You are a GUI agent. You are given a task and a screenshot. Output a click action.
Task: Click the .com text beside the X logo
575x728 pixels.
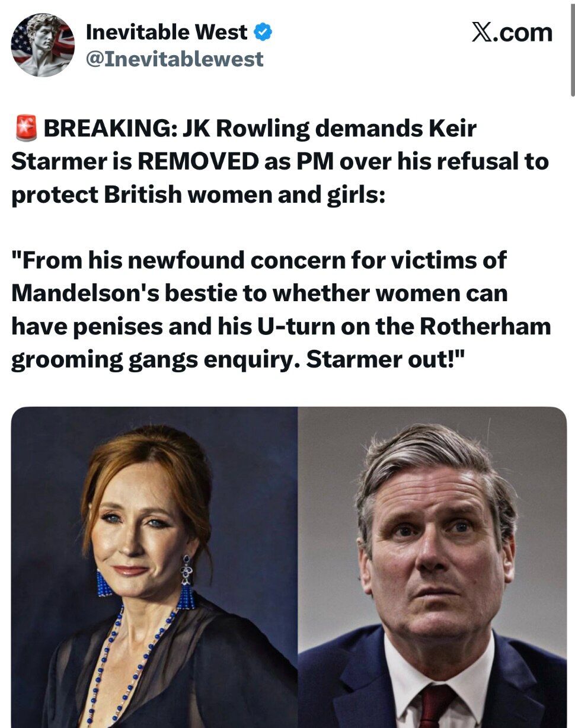(525, 33)
